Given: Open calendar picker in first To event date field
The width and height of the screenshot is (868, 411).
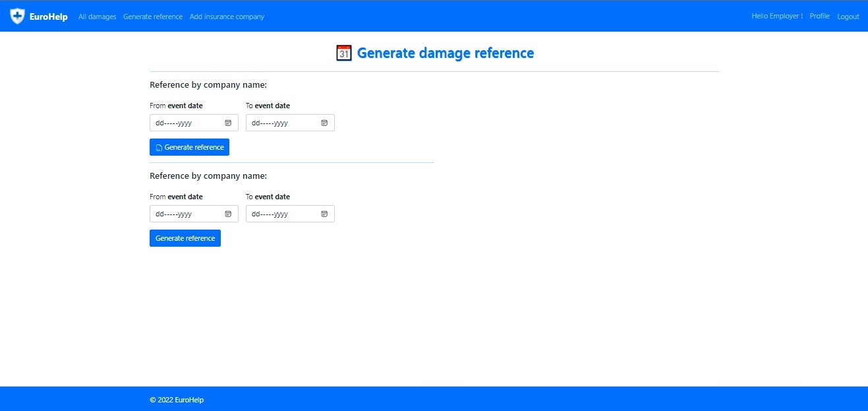Looking at the screenshot, I should [x=324, y=123].
